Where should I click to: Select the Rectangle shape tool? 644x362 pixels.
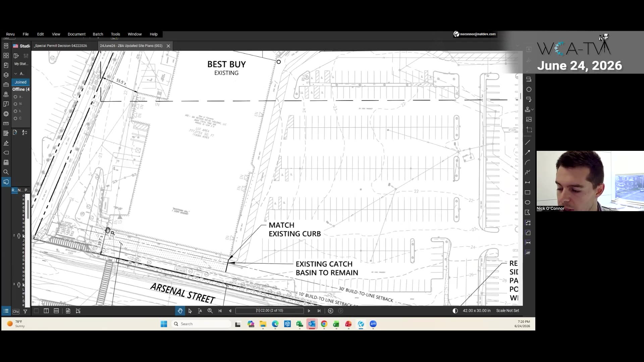(x=528, y=192)
